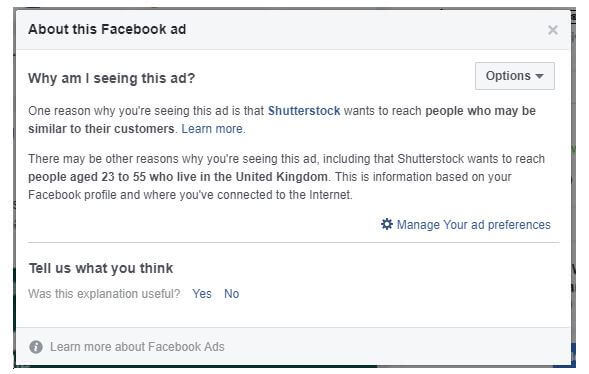Open the Options dropdown menu

click(x=515, y=76)
